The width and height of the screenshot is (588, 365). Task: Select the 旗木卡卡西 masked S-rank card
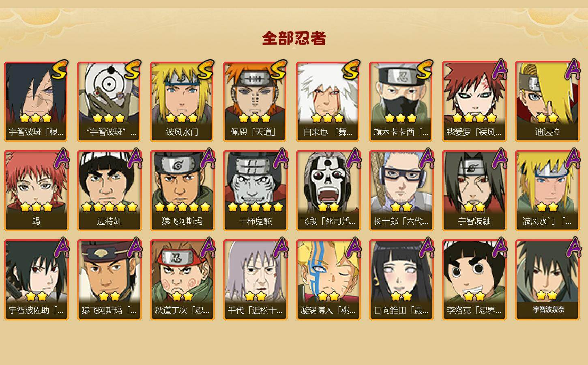point(401,101)
